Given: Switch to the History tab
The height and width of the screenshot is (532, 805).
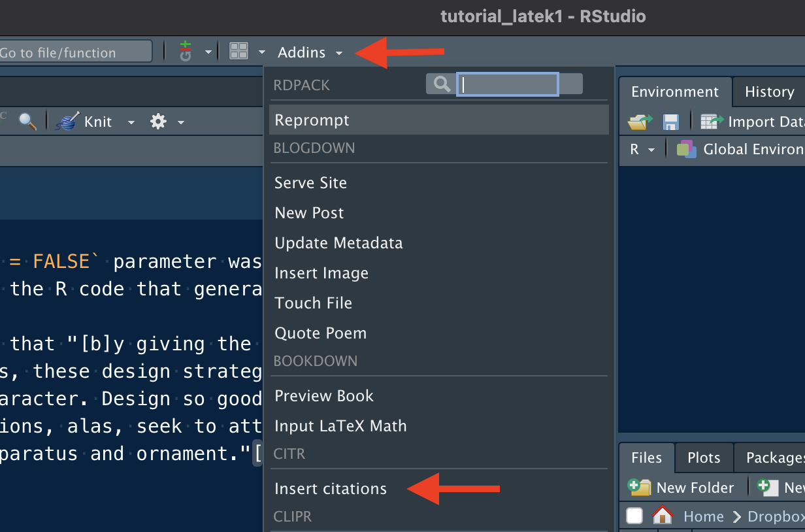Looking at the screenshot, I should click(769, 92).
